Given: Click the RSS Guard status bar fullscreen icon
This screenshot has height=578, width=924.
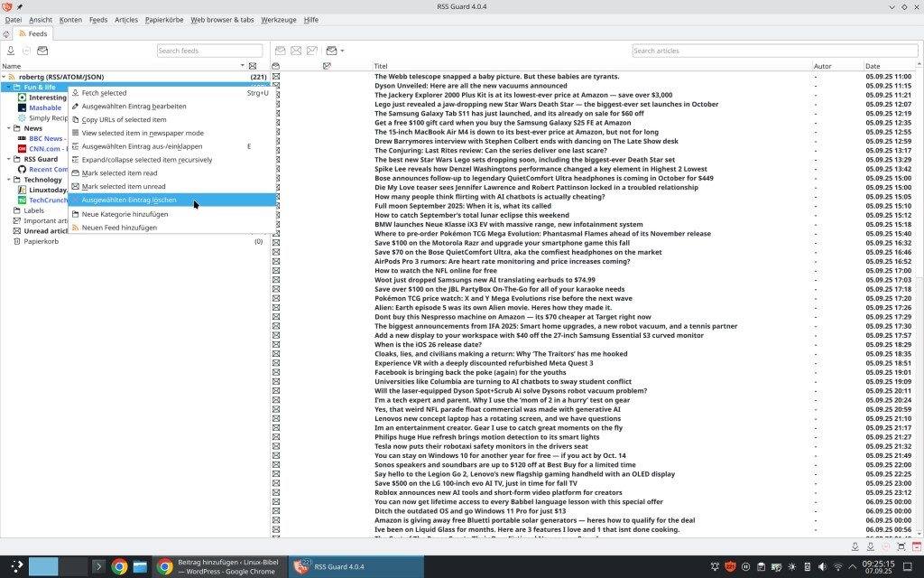Looking at the screenshot, I should [901, 546].
